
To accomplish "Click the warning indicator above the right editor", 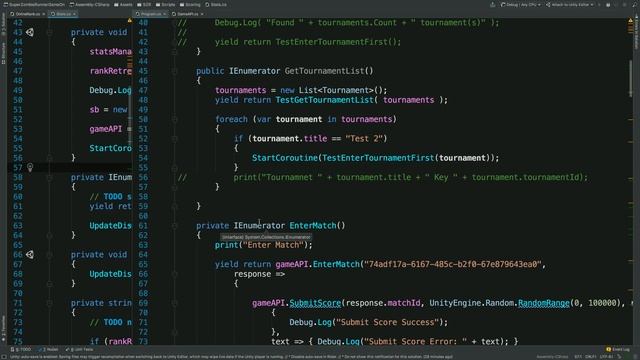I will pyautogui.click(x=631, y=20).
